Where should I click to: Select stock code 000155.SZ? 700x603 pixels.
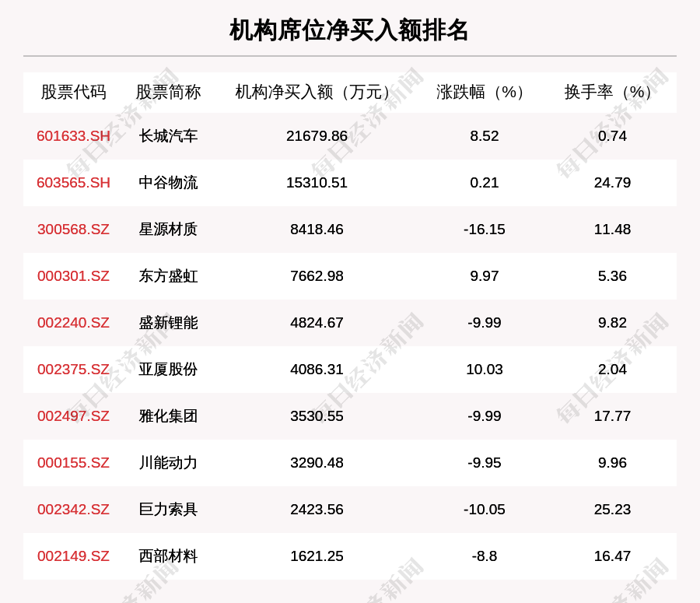point(74,463)
